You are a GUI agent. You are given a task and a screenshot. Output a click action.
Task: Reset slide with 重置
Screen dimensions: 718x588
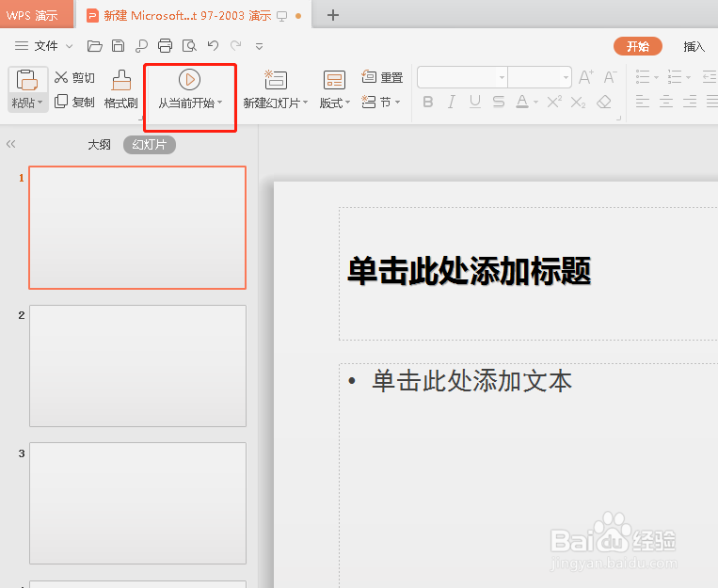point(382,77)
